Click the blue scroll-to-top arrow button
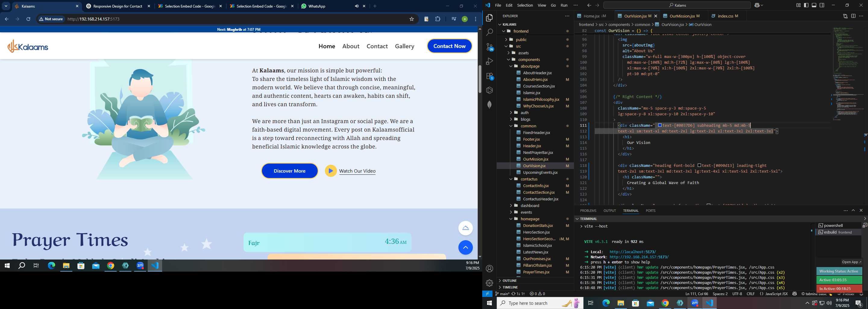The image size is (868, 309). click(x=465, y=248)
